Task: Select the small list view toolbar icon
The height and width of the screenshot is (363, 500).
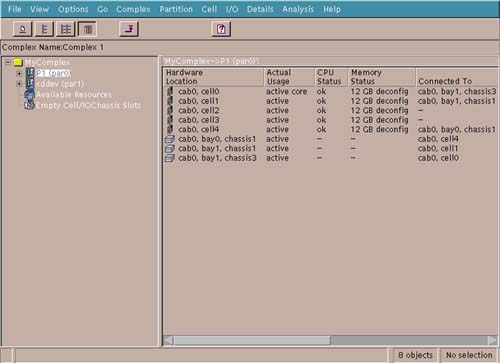Action: point(44,29)
